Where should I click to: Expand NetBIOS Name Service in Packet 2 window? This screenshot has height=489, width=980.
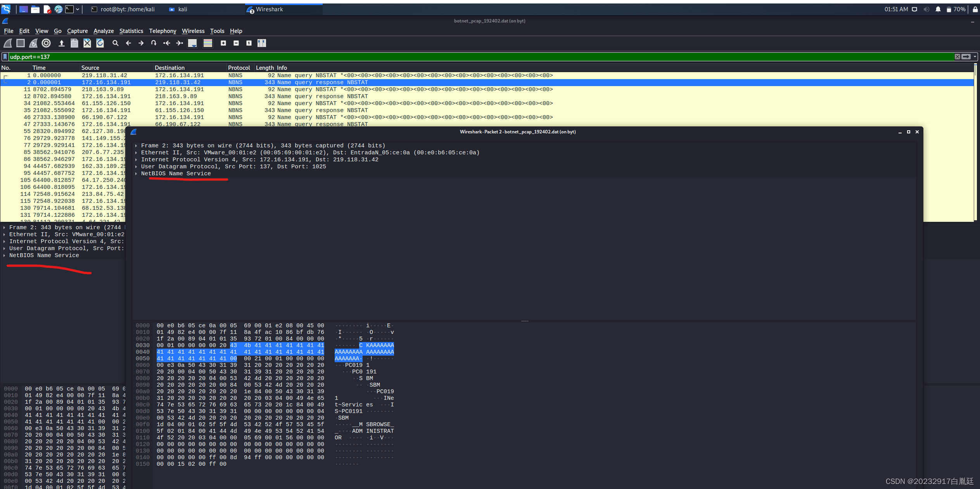click(136, 174)
